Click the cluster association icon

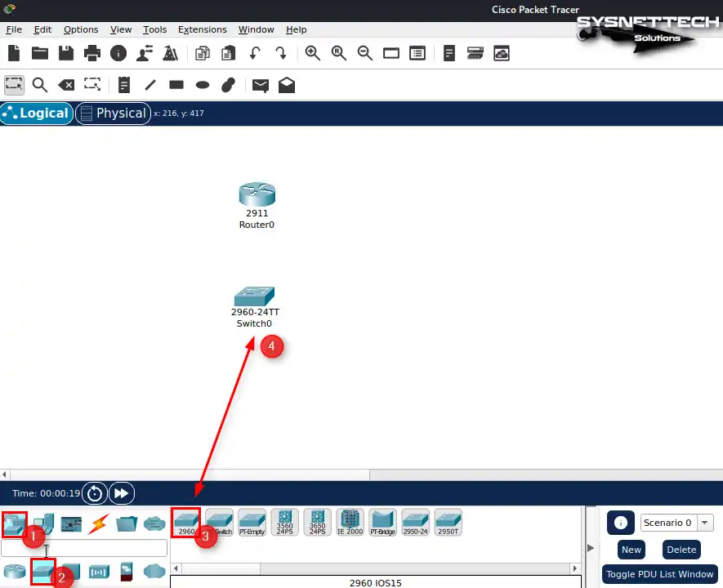[475, 53]
